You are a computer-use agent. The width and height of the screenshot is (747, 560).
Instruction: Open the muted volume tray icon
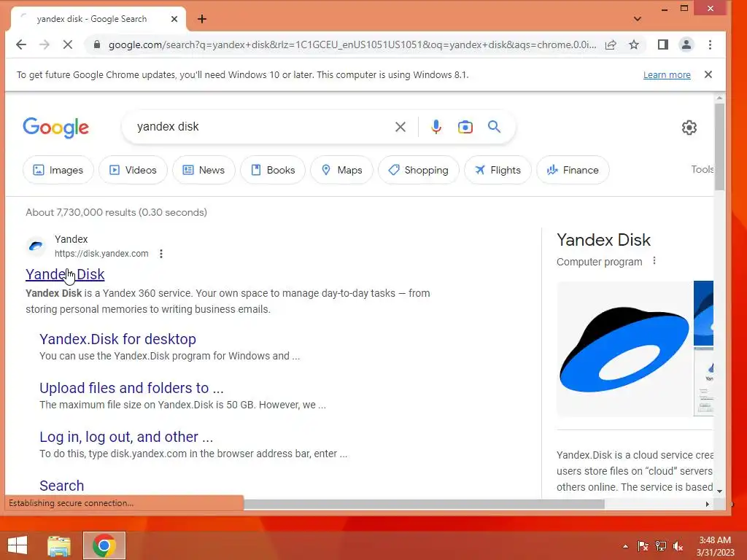678,546
